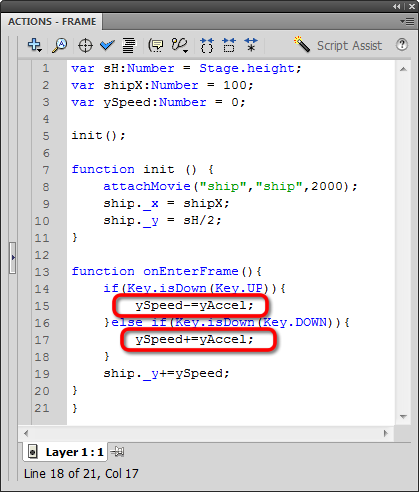Select the ACTIONS - FRAME tab
The height and width of the screenshot is (492, 419).
(52, 22)
